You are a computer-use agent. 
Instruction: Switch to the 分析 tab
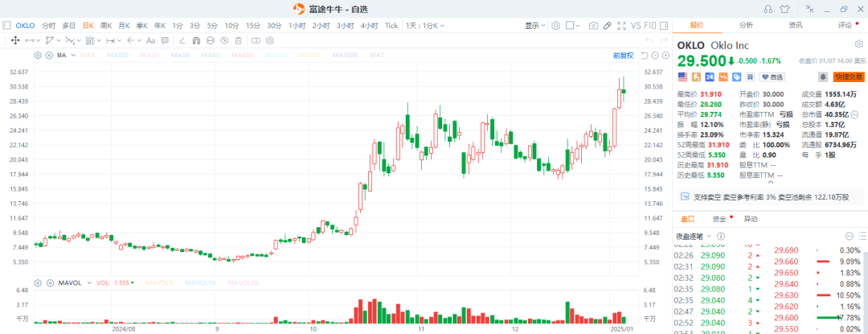tap(746, 25)
